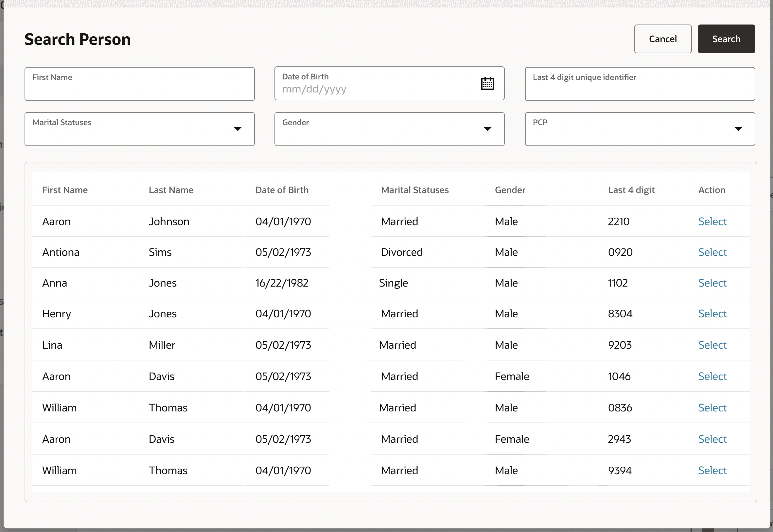Select Aaron Johnson's record
Screen dimensions: 773x532
(x=712, y=222)
